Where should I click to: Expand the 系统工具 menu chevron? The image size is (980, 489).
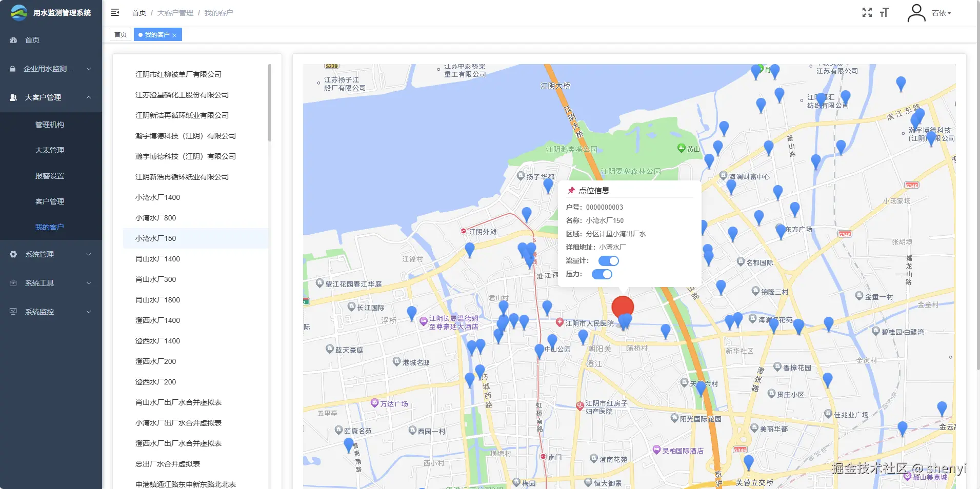tap(89, 283)
